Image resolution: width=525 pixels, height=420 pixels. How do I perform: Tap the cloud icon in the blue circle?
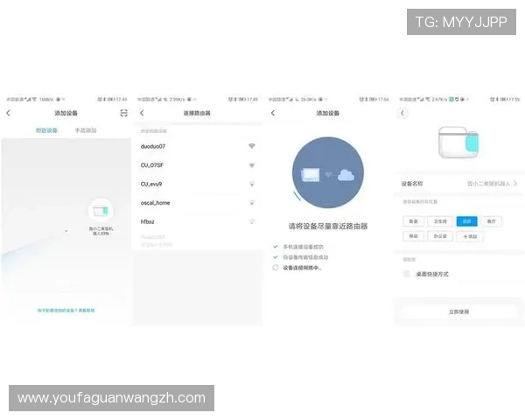click(x=346, y=175)
